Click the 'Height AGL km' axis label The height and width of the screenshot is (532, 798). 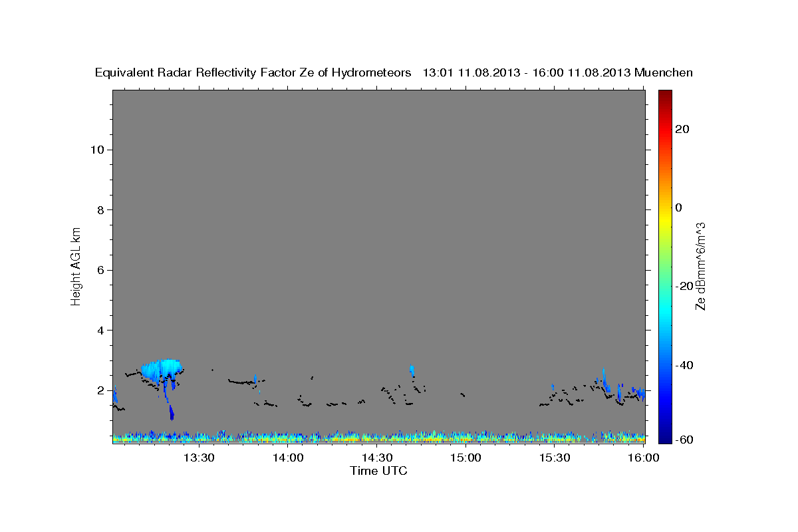coord(76,265)
